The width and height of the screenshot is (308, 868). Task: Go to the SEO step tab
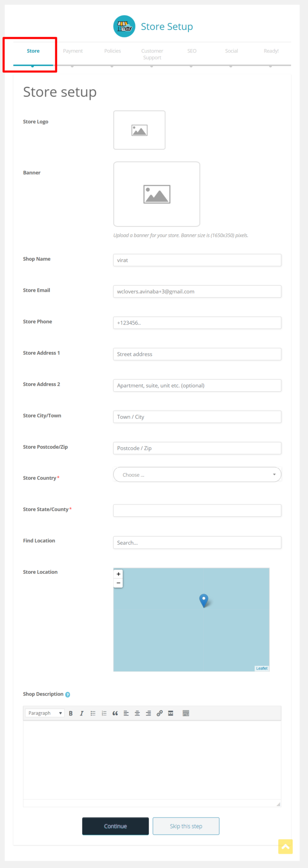[x=192, y=51]
